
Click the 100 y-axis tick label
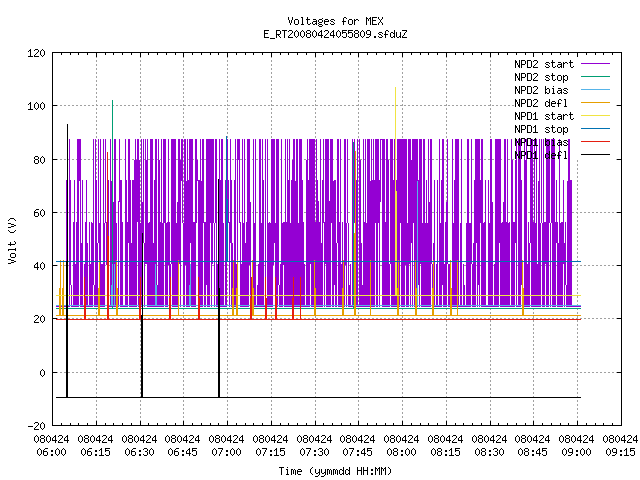36,107
